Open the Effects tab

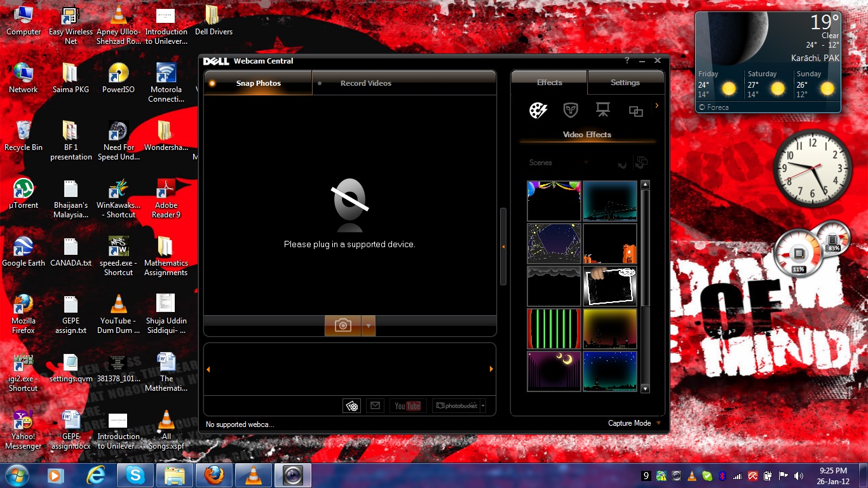(x=549, y=83)
